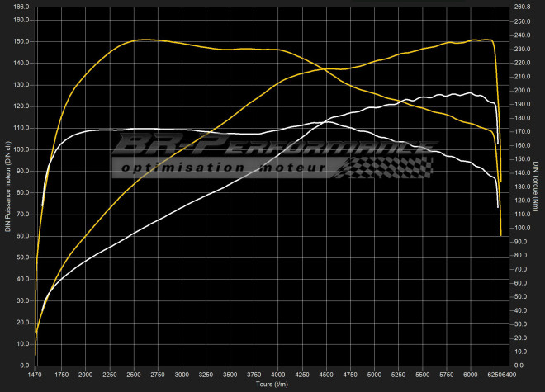Click the yellow torque curve peak near 2500 rpm
Viewport: 545px width, 392px height.
[x=142, y=40]
